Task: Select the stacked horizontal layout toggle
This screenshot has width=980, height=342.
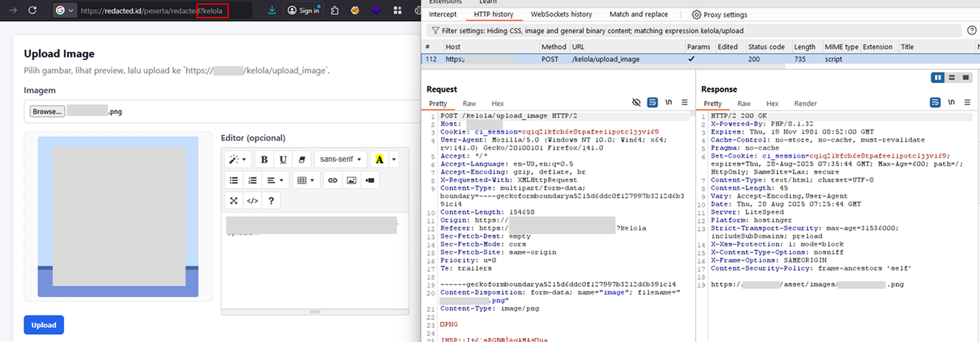Action: pyautogui.click(x=950, y=78)
